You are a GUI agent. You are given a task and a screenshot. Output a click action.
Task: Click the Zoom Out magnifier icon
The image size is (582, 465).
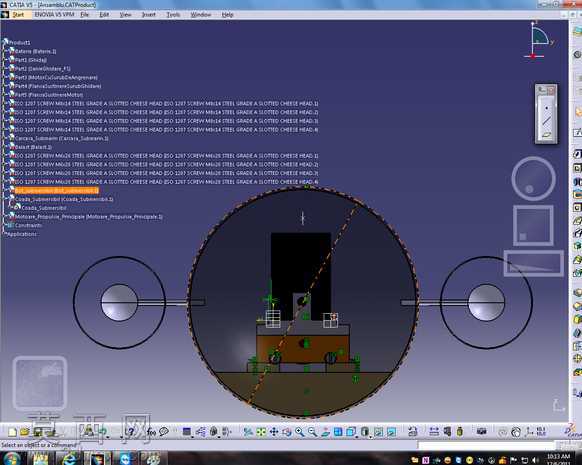pos(312,432)
